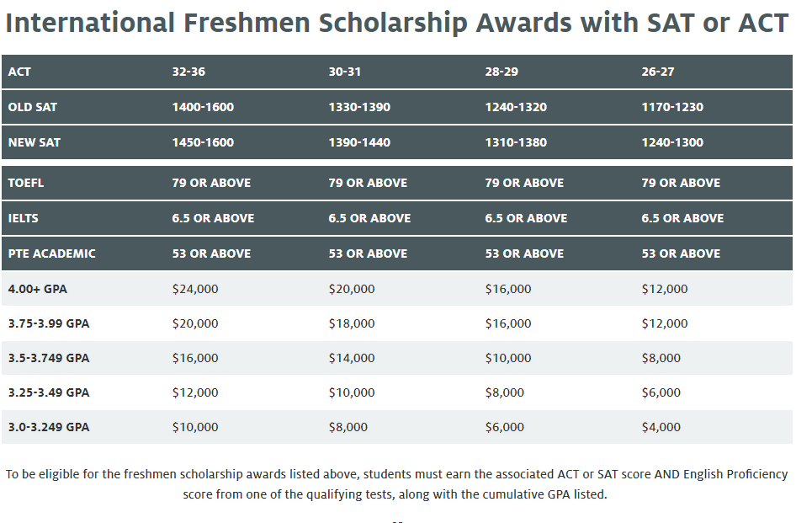The height and width of the screenshot is (523, 812).
Task: Select the OLD SAT row label
Action: (33, 107)
